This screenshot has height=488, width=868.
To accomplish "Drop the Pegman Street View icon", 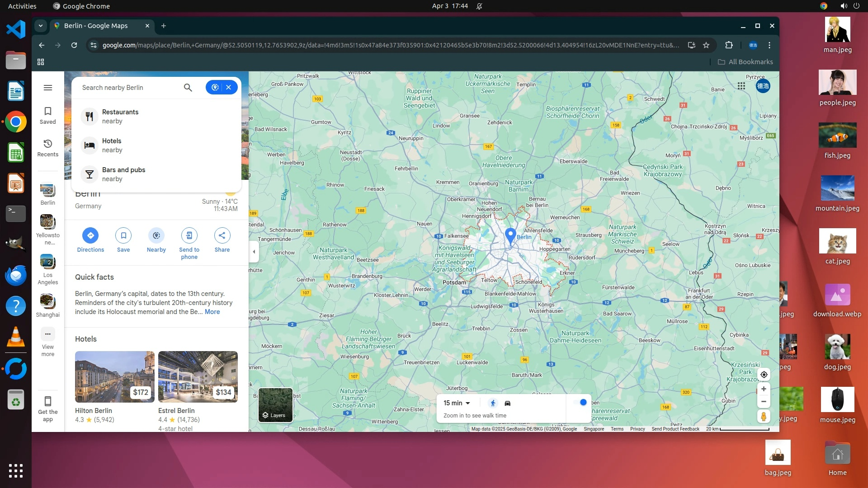I will point(764,416).
